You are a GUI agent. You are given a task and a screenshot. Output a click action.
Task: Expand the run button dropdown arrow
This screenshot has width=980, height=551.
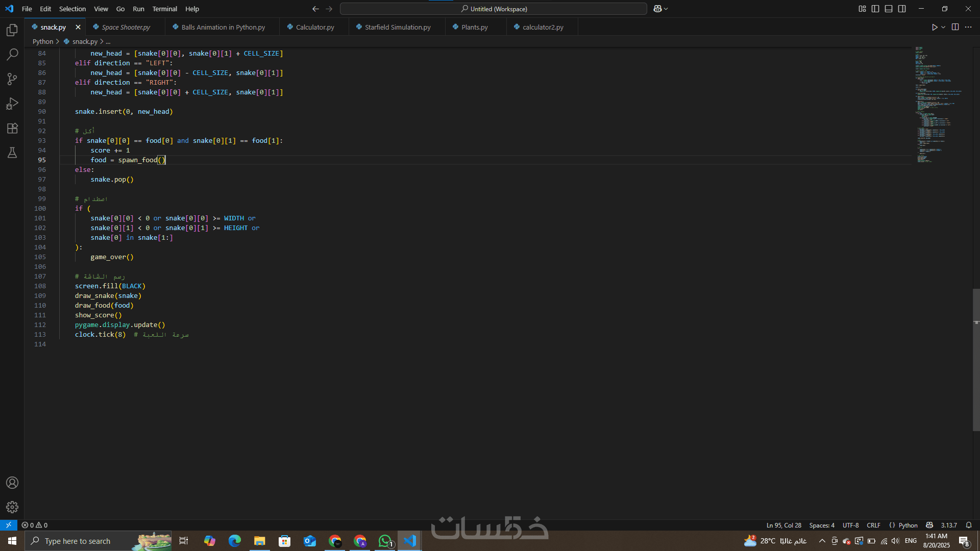(943, 27)
